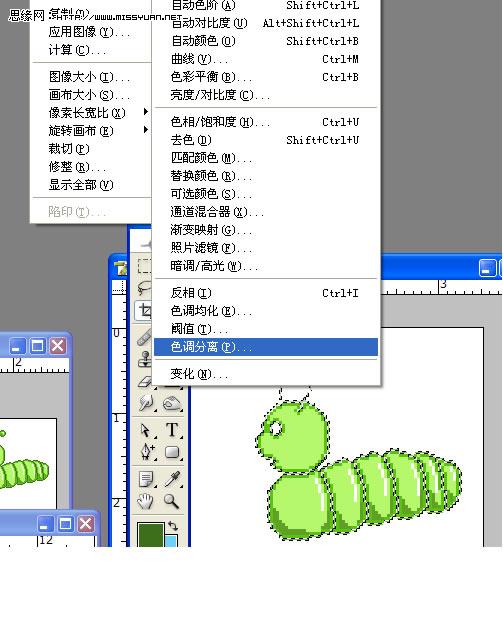The height and width of the screenshot is (634, 503).
Task: Choose 计算 (C) menu item
Action: tap(91, 50)
